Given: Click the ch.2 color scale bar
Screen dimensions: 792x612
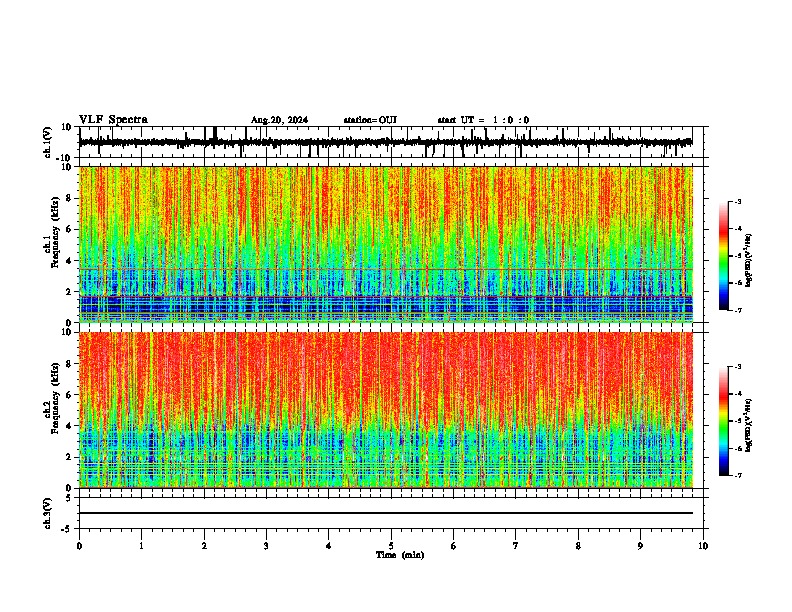Looking at the screenshot, I should [724, 421].
